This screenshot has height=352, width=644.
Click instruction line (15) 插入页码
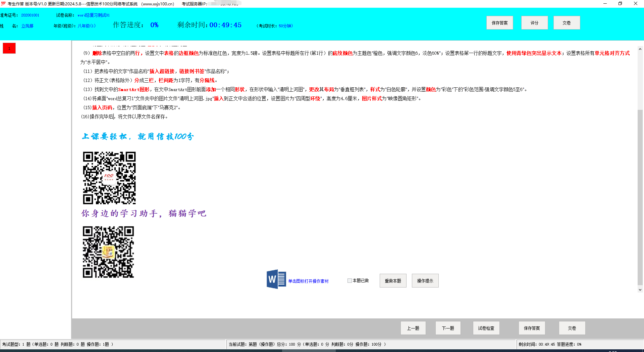pos(132,107)
